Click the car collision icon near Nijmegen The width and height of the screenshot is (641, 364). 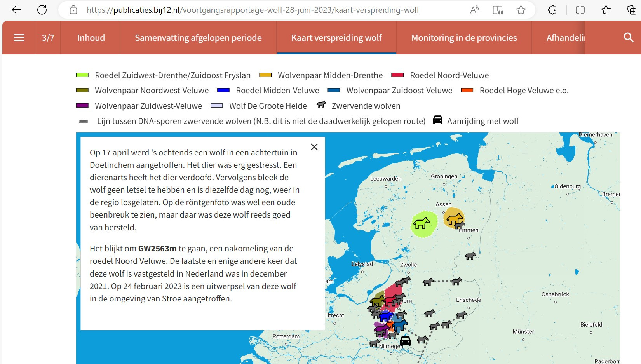[405, 341]
